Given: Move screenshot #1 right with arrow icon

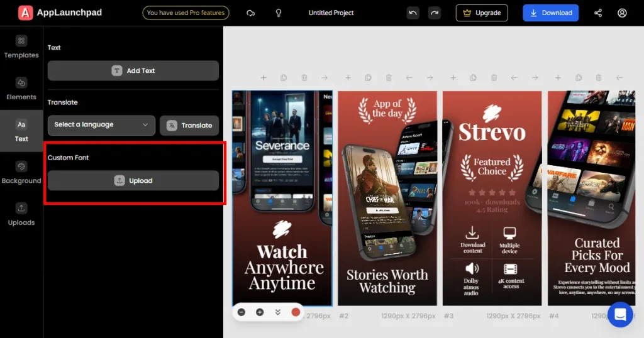Looking at the screenshot, I should [x=325, y=78].
